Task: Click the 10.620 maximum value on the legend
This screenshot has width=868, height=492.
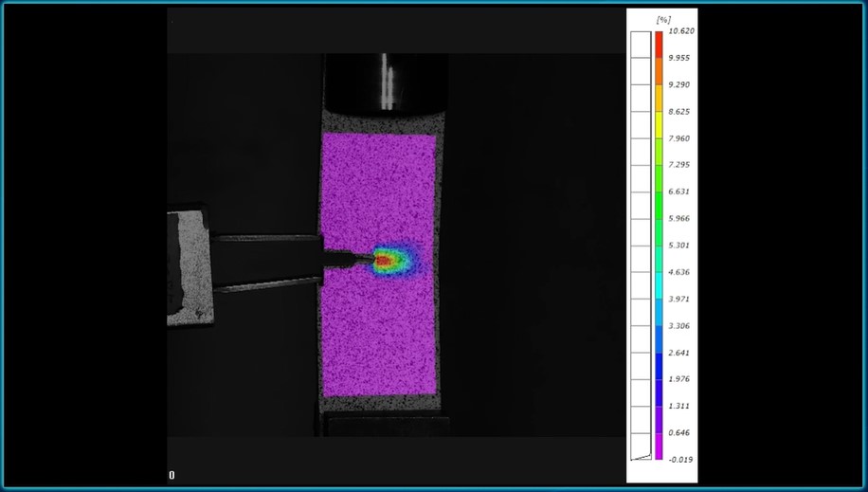Action: pos(680,31)
